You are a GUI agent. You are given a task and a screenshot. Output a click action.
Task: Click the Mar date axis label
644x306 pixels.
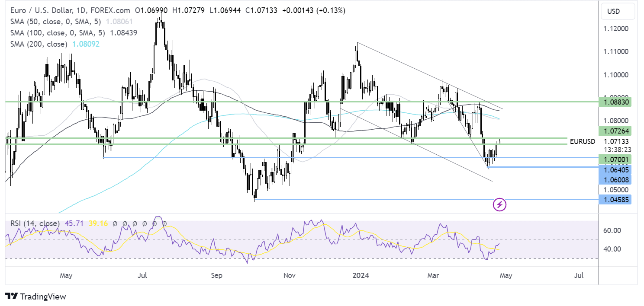coord(434,275)
